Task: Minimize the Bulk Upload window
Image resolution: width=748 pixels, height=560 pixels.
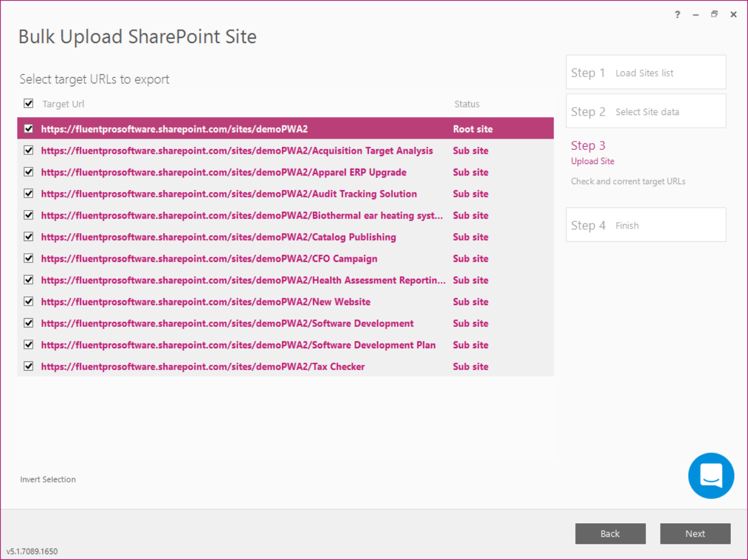Action: tap(696, 14)
